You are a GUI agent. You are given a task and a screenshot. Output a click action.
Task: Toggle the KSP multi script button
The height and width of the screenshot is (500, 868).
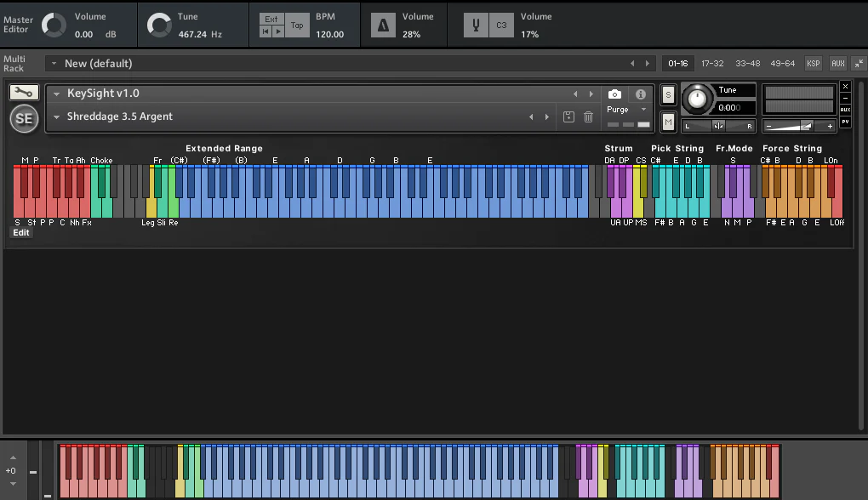[814, 64]
